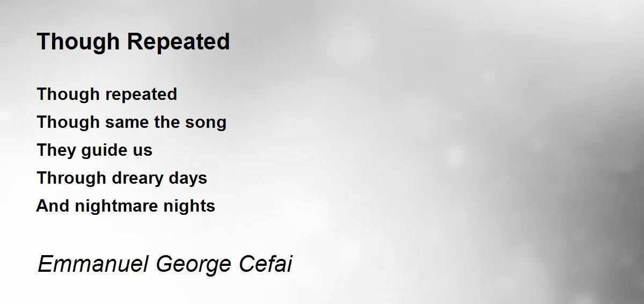The height and width of the screenshot is (304, 644).
Task: Click the title 'Though Repeated'
Action: [x=133, y=42]
